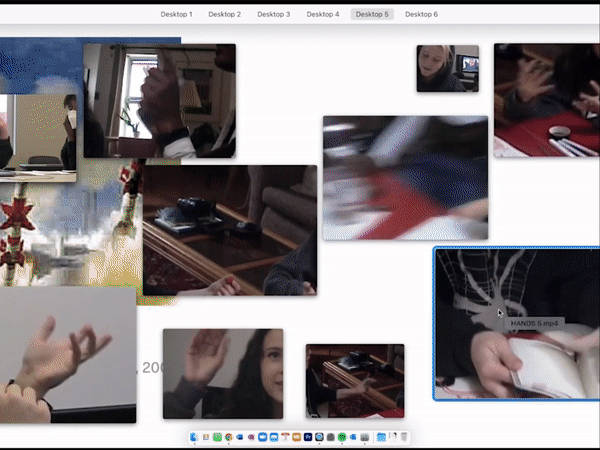
Task: Open the blue folder stack in Dock
Action: click(x=381, y=438)
